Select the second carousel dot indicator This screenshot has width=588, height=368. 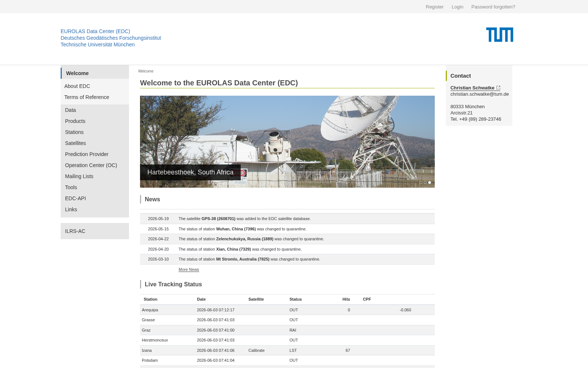coord(425,183)
